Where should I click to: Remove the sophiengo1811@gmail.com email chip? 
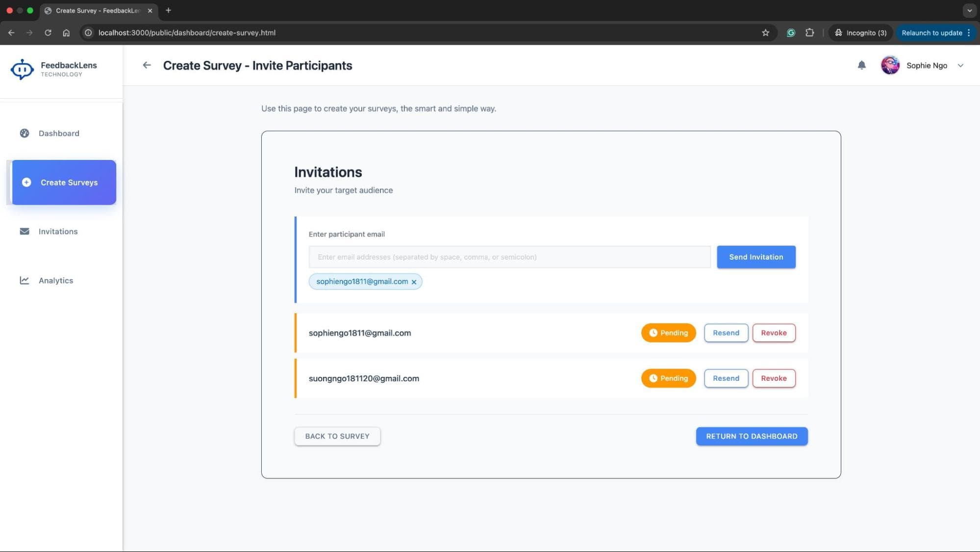414,282
